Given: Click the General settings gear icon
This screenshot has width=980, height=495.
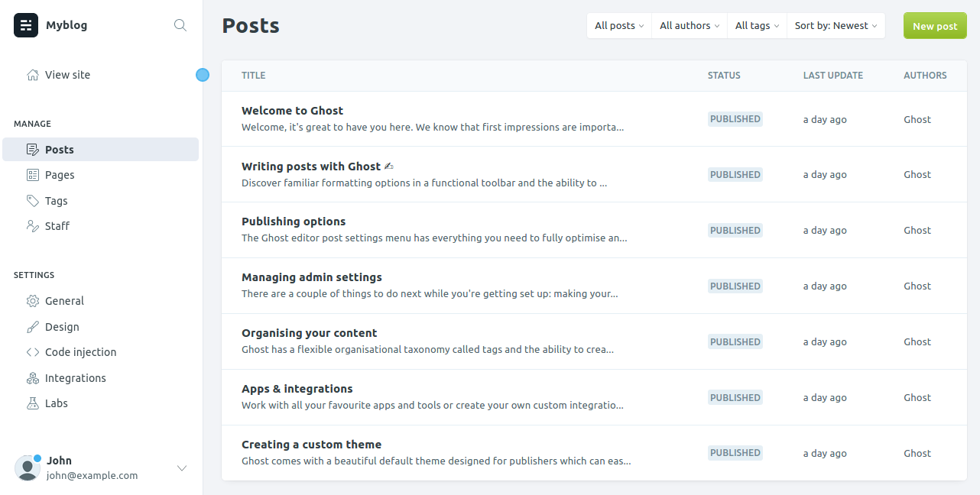Looking at the screenshot, I should pos(33,301).
